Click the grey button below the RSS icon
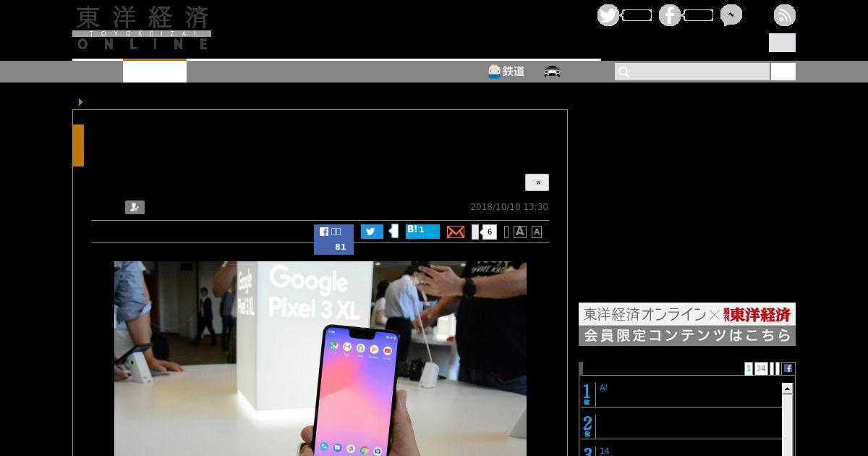The image size is (868, 456). [x=782, y=43]
